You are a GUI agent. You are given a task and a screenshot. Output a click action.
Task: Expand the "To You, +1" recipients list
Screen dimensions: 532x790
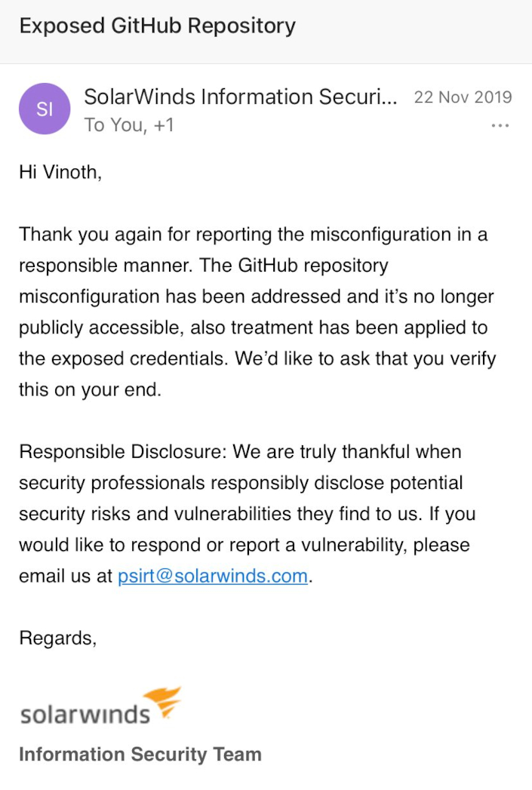(128, 125)
